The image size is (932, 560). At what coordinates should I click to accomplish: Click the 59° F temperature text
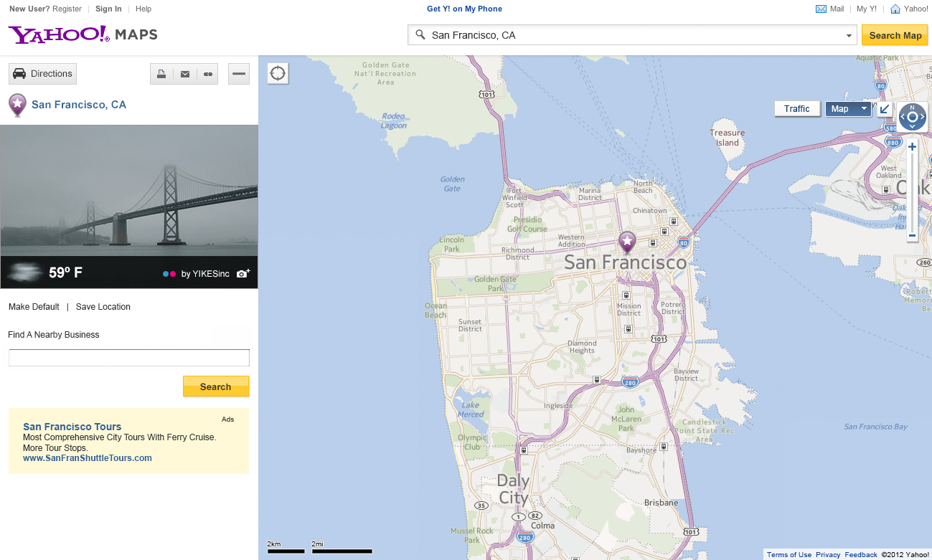[x=65, y=272]
